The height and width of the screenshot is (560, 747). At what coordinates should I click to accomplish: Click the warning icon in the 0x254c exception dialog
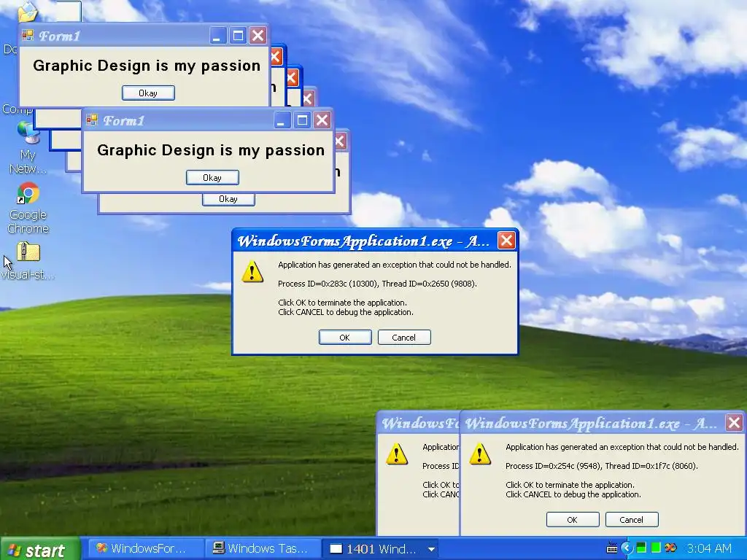click(x=480, y=454)
